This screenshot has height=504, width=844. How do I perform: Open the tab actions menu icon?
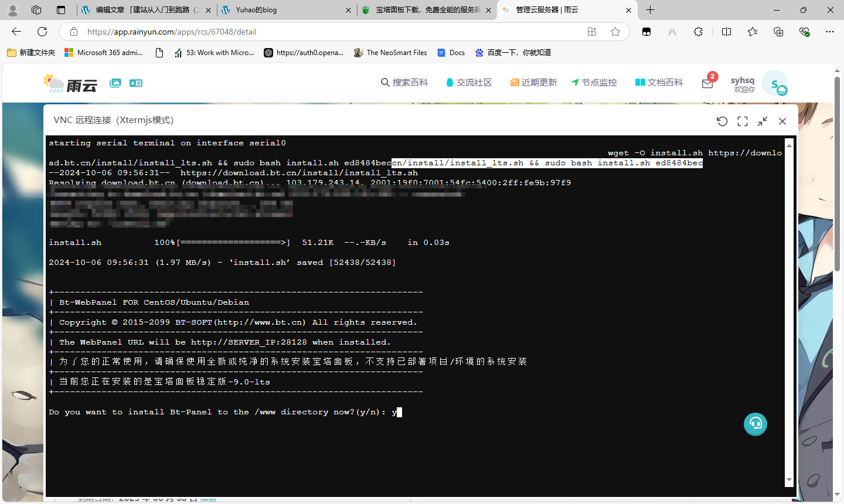coord(61,10)
